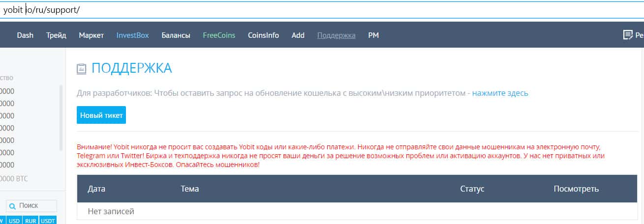
Task: Go to the Трейд page
Action: [x=56, y=35]
